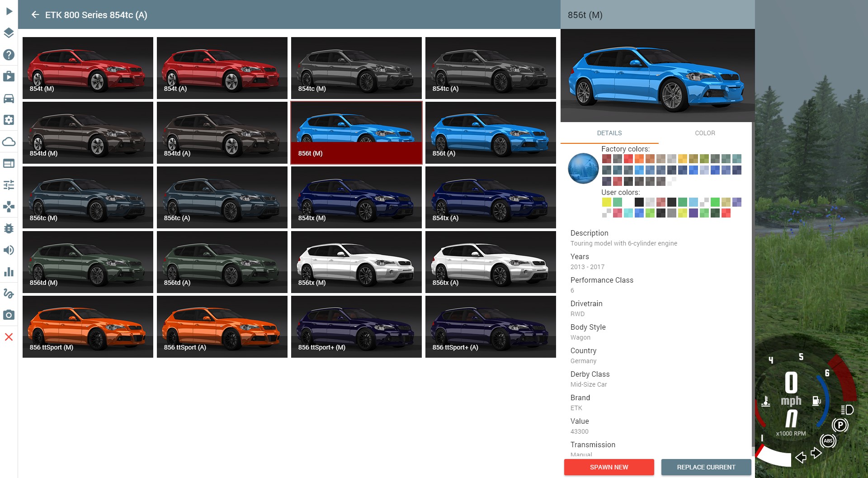Select the 856 ttSport+ (M) configuration
The height and width of the screenshot is (478, 868).
tap(356, 327)
